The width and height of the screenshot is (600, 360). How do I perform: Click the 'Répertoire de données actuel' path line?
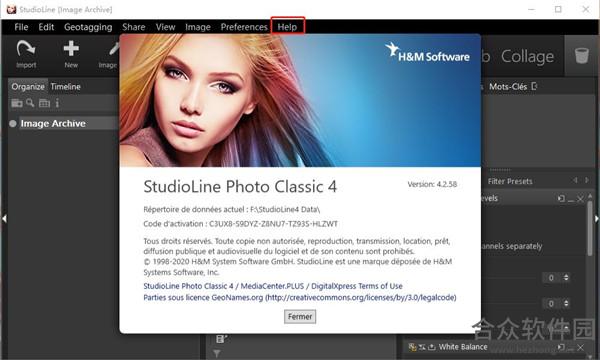(x=232, y=210)
